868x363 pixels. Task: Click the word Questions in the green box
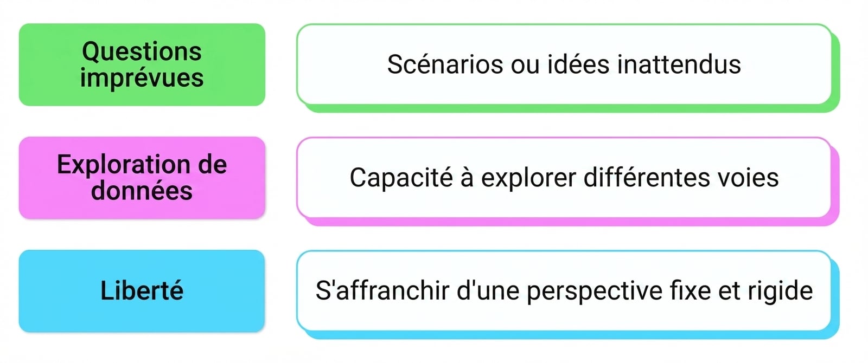coord(142,52)
